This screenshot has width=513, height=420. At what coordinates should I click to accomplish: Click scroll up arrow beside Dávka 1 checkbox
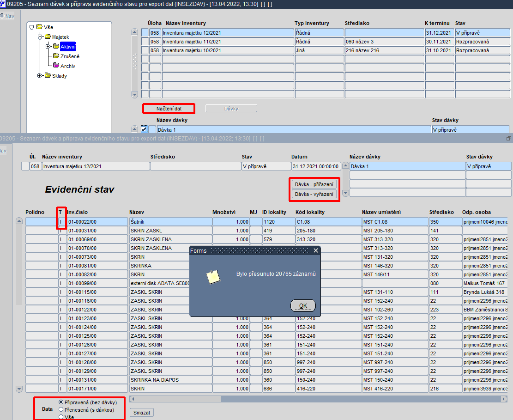click(x=134, y=129)
